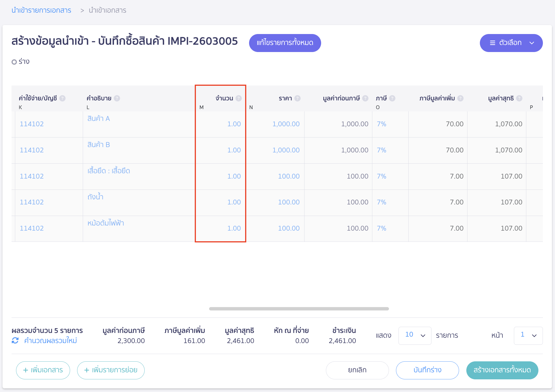
Task: Click quantity 1.00 in สินค้า A row
Action: pyautogui.click(x=234, y=124)
